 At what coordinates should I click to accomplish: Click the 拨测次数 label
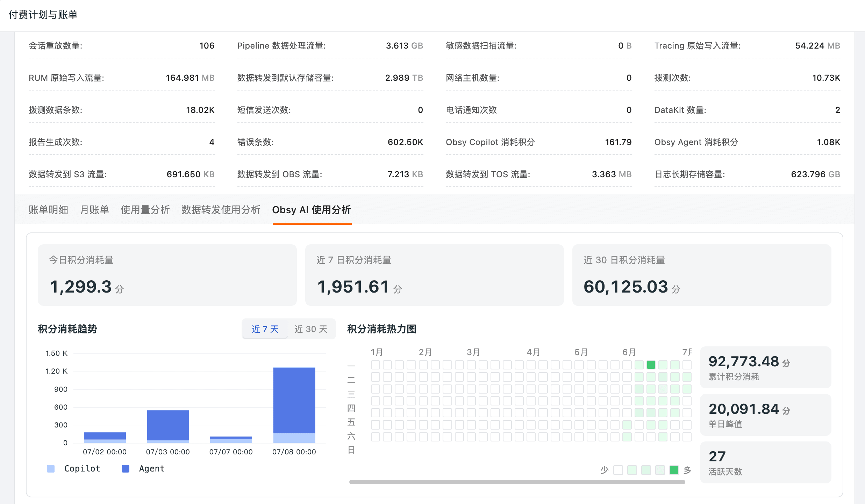point(673,78)
